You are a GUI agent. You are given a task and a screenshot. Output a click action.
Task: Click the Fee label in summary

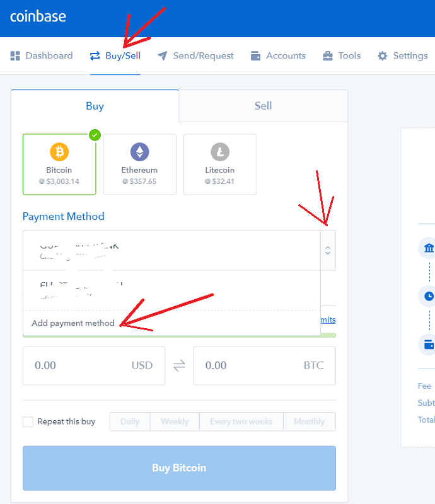pyautogui.click(x=424, y=386)
